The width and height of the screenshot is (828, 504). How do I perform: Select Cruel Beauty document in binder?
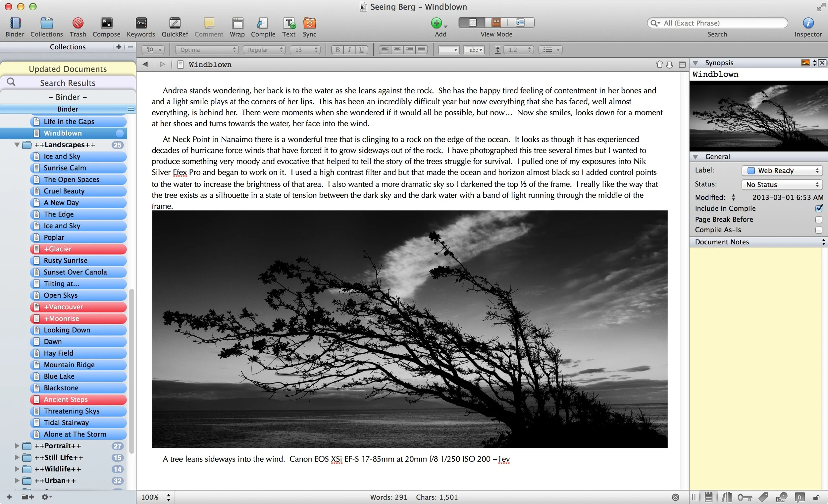tap(64, 191)
